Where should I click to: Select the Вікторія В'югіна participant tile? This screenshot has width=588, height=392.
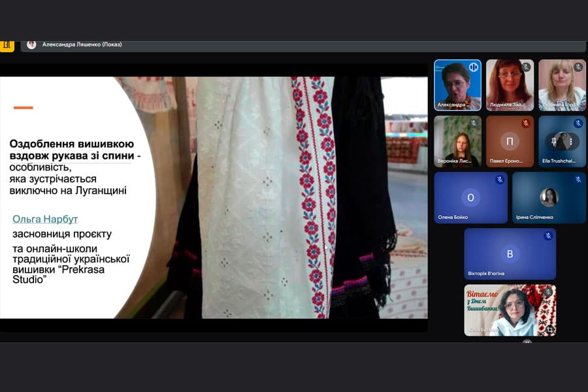point(510,254)
